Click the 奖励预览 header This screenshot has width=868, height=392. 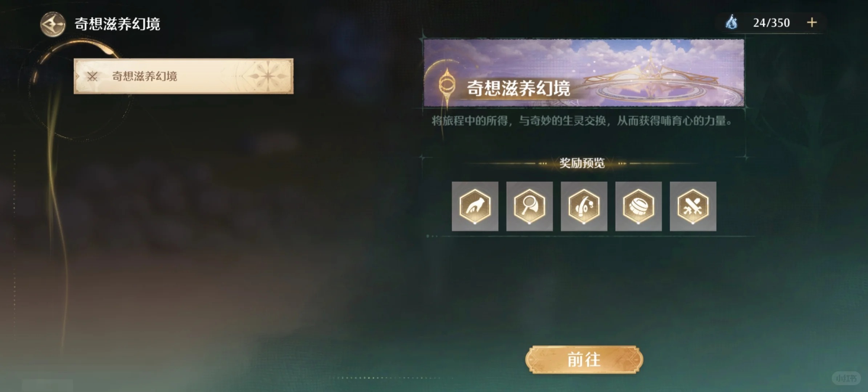tap(582, 163)
